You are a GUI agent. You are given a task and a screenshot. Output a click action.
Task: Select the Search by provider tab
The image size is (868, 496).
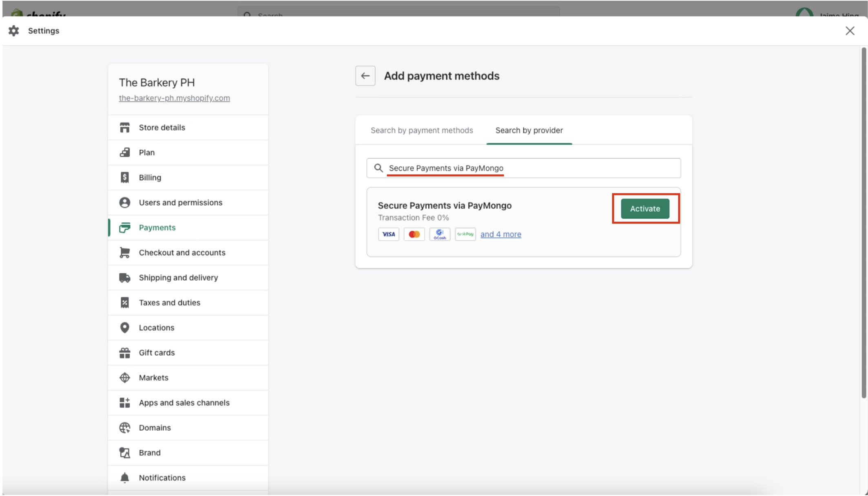tap(529, 130)
